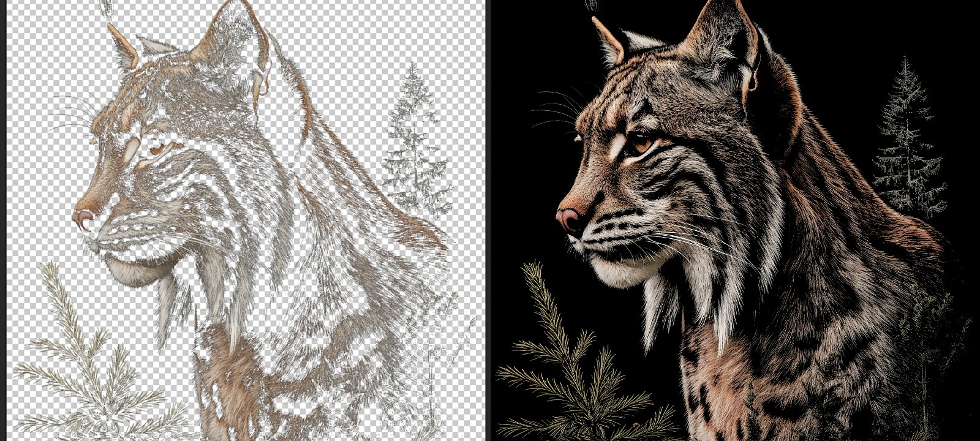Click the white chin fur in right image

click(619, 269)
